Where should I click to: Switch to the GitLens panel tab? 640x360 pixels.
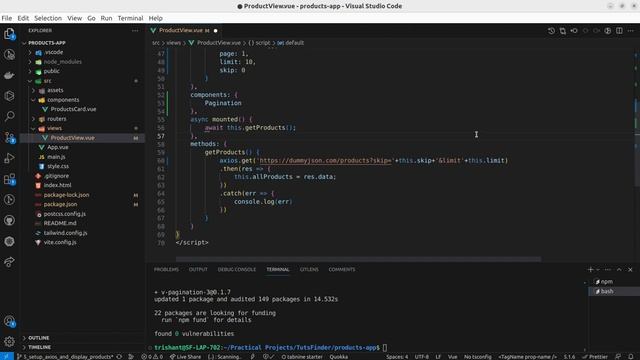coord(309,269)
